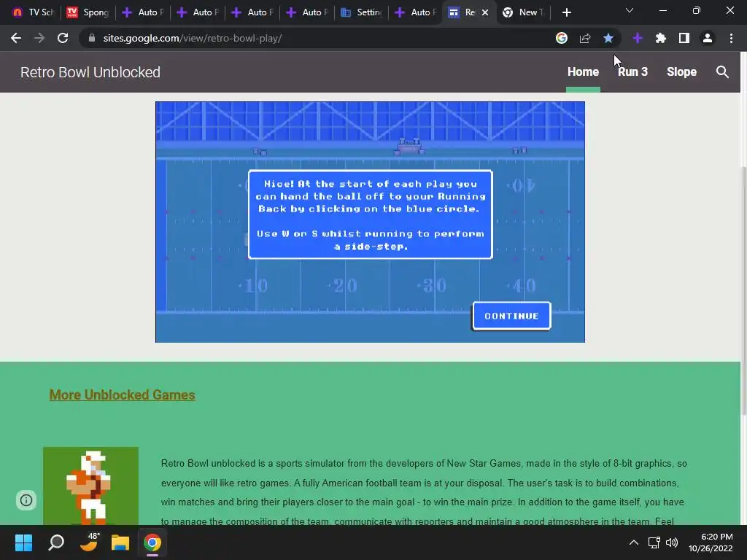
Task: Click the game tutorial message box
Action: [370, 215]
